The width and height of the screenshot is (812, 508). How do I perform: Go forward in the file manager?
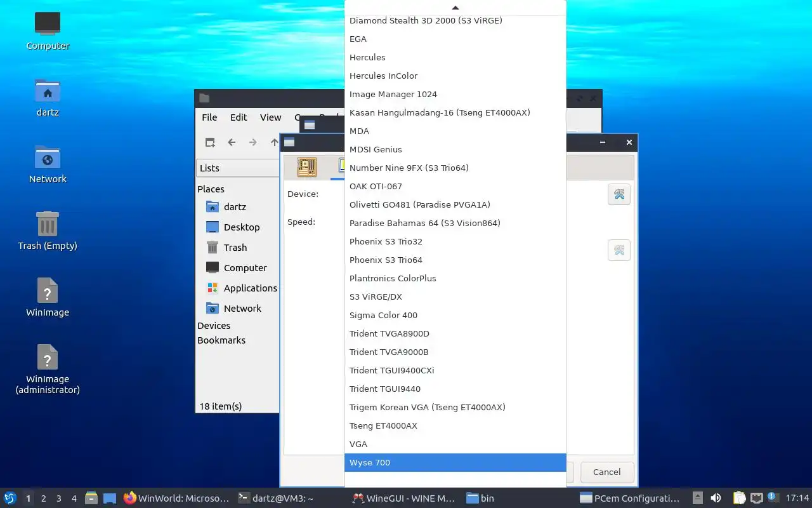pos(253,142)
